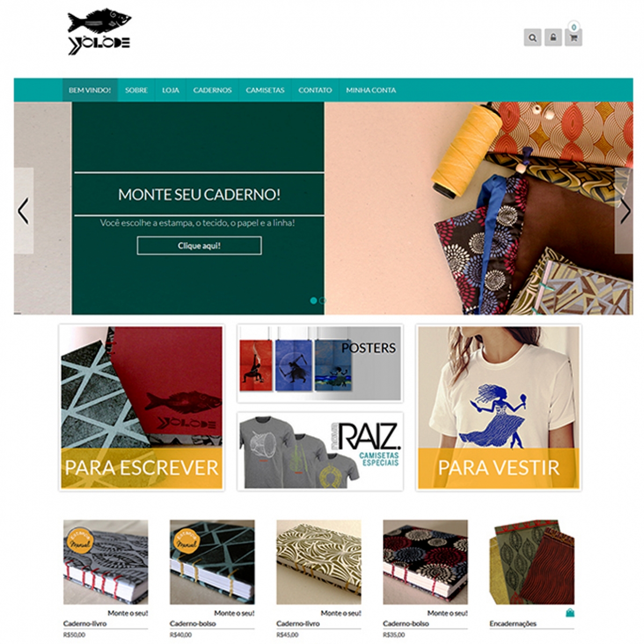This screenshot has height=644, width=644.
Task: Open Minha Conta menu item
Action: pos(371,90)
